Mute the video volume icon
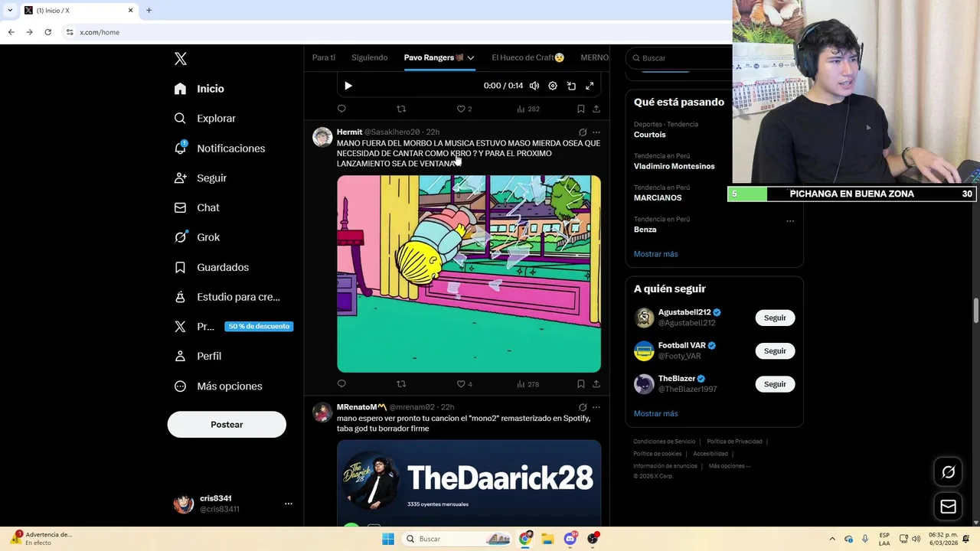This screenshot has width=980, height=551. [x=534, y=86]
